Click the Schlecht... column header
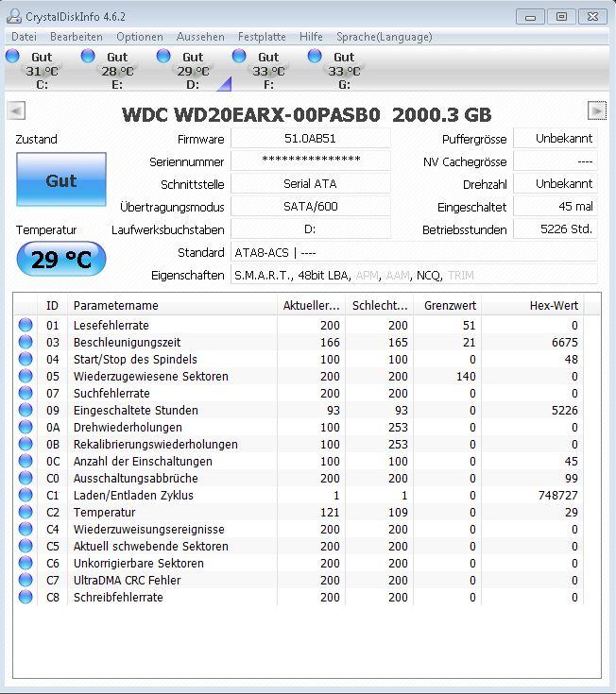 pos(380,305)
